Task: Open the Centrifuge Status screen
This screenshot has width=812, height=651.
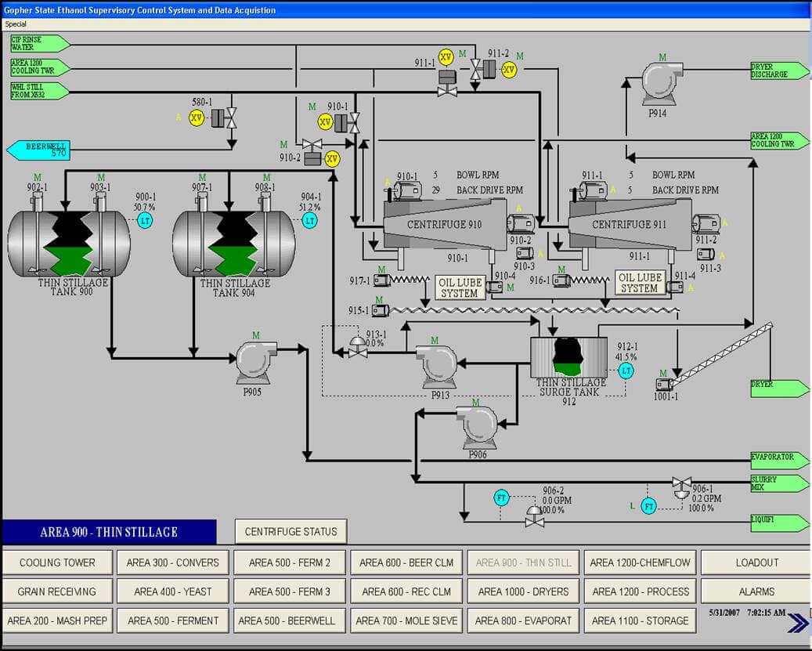Action: coord(291,531)
